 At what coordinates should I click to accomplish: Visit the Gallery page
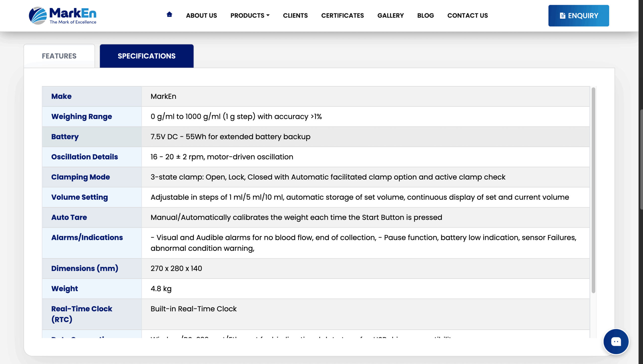click(390, 16)
